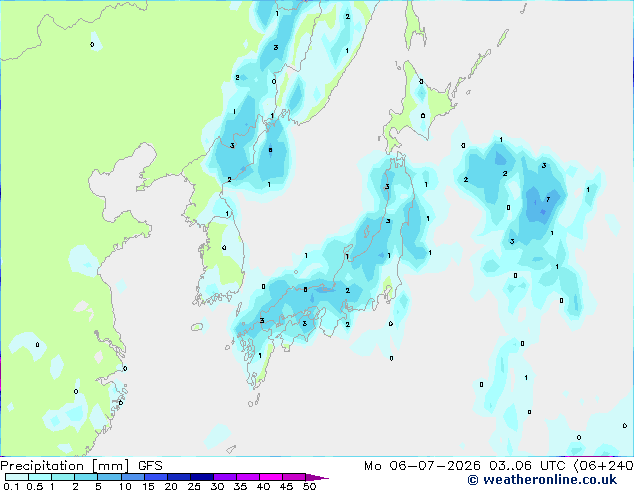Click the legend label "20"
Screen dimensions: 634x490
(171, 486)
